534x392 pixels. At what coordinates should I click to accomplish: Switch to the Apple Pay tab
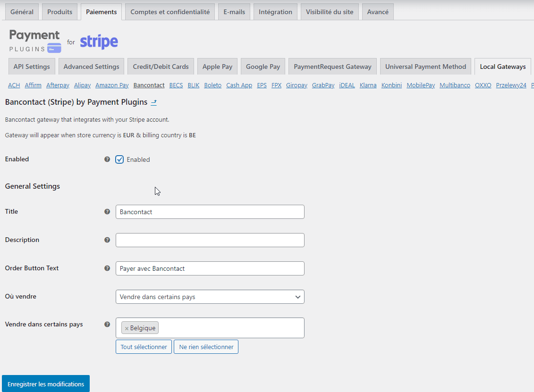217,66
